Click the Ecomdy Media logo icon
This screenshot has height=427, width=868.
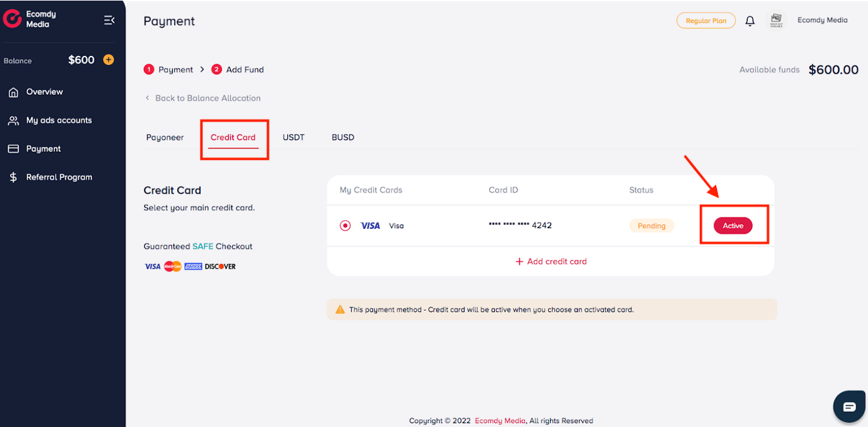tap(12, 19)
